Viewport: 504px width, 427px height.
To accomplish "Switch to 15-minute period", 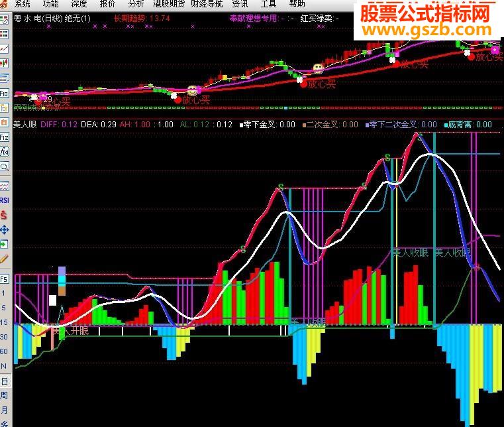I will pyautogui.click(x=3, y=322).
